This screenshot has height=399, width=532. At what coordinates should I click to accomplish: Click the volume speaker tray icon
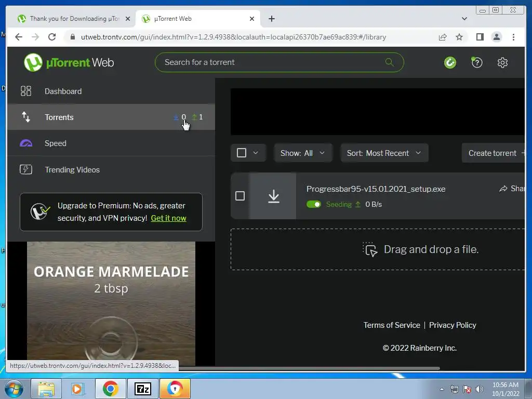click(480, 389)
